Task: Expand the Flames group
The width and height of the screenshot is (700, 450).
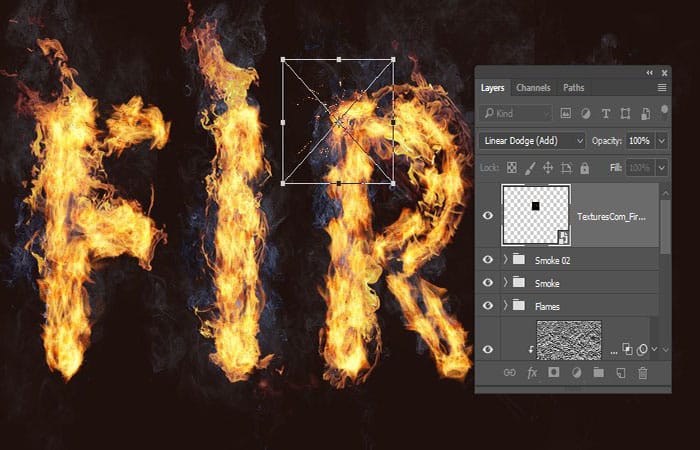Action: (505, 305)
